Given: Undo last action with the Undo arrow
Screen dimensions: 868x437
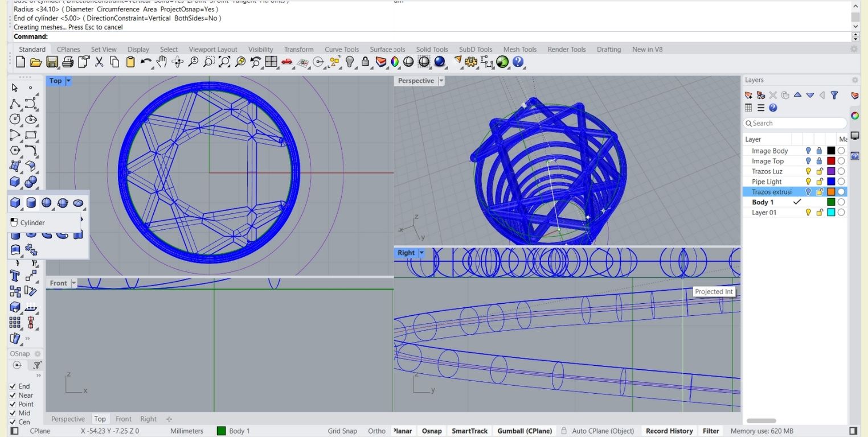Looking at the screenshot, I should pyautogui.click(x=146, y=62).
